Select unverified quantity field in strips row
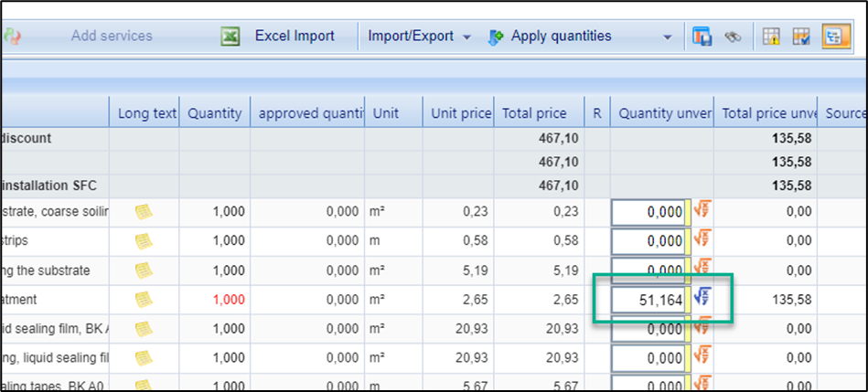868x392 pixels. [x=648, y=241]
